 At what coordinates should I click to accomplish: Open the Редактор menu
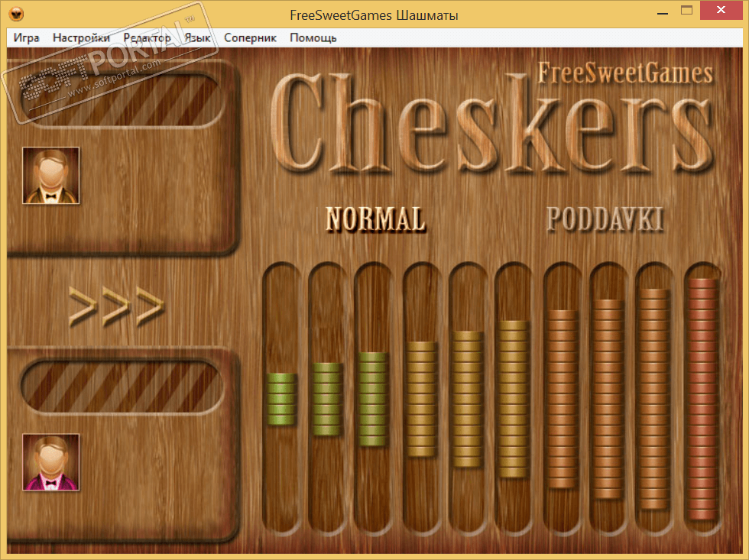click(x=147, y=37)
